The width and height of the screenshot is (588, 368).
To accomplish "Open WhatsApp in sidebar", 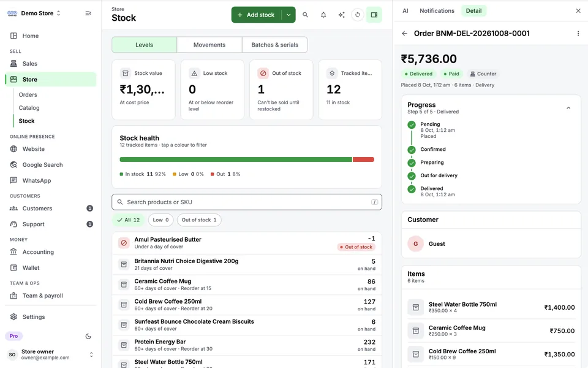I will coord(51,180).
